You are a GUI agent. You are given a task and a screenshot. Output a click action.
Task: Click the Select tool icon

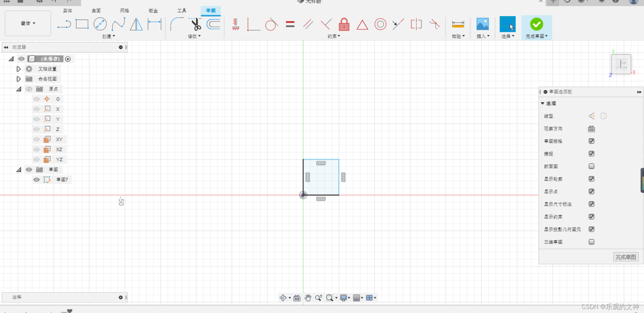[508, 24]
